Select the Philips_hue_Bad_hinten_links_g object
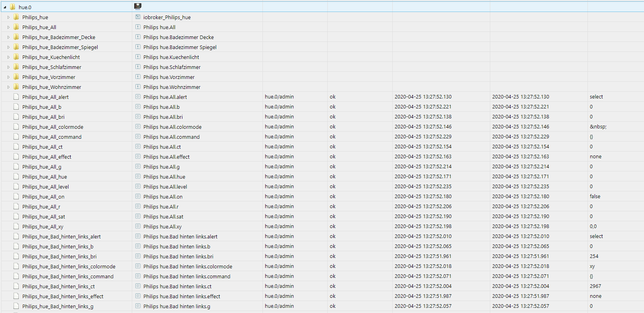 pyautogui.click(x=58, y=306)
